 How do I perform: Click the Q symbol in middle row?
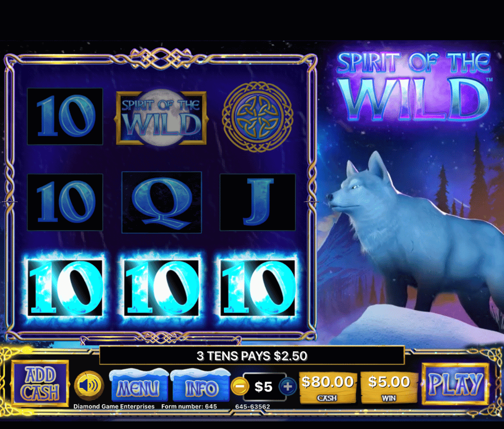161,202
